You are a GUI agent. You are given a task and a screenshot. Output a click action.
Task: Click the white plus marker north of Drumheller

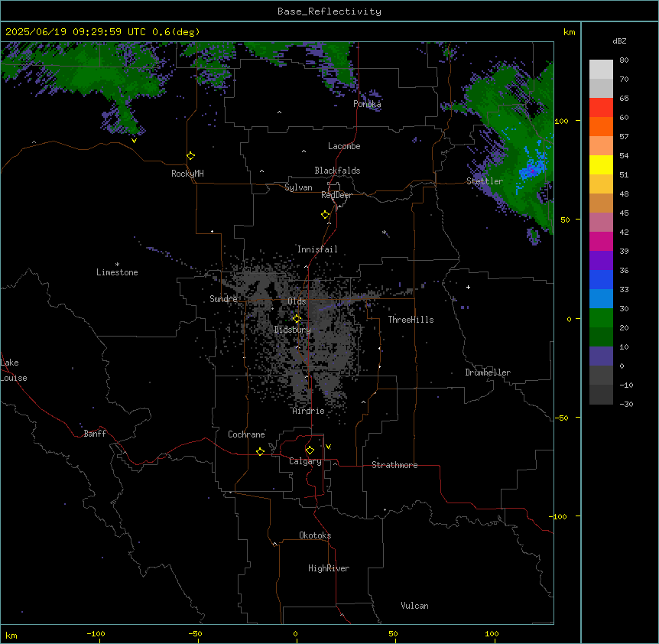tap(468, 287)
